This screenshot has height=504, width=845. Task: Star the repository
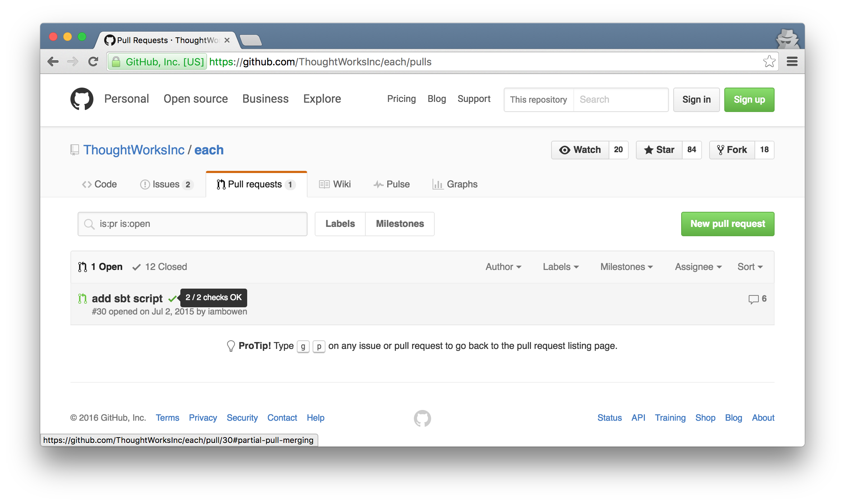click(x=659, y=150)
